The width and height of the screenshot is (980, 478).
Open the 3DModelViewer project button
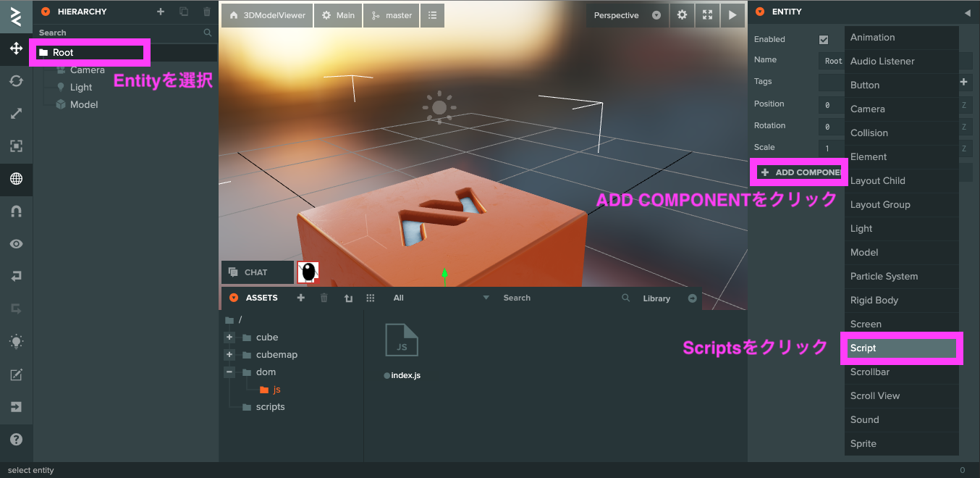click(x=266, y=15)
